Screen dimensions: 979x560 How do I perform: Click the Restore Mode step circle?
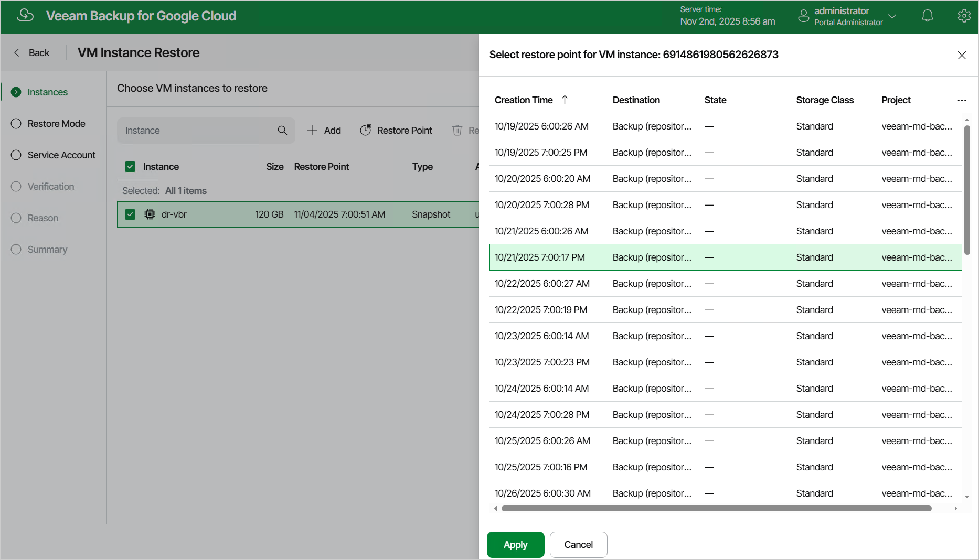pyautogui.click(x=16, y=124)
